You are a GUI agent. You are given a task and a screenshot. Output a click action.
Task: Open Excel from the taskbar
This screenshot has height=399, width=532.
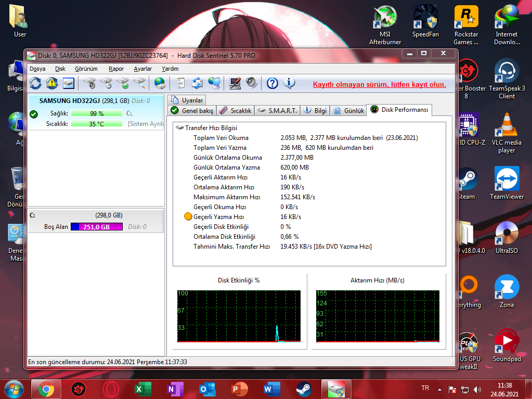tap(142, 389)
